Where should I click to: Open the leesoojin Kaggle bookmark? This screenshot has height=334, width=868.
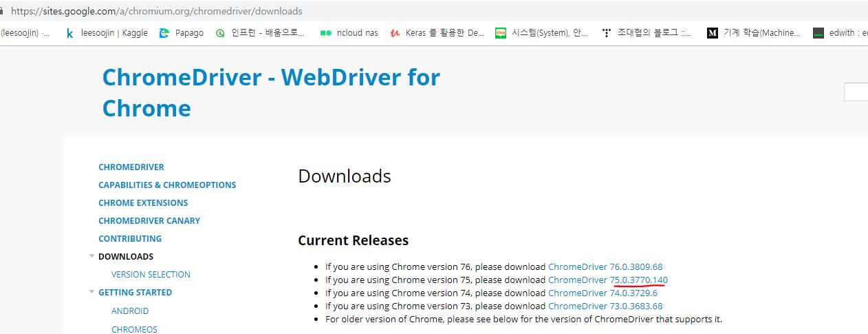107,32
